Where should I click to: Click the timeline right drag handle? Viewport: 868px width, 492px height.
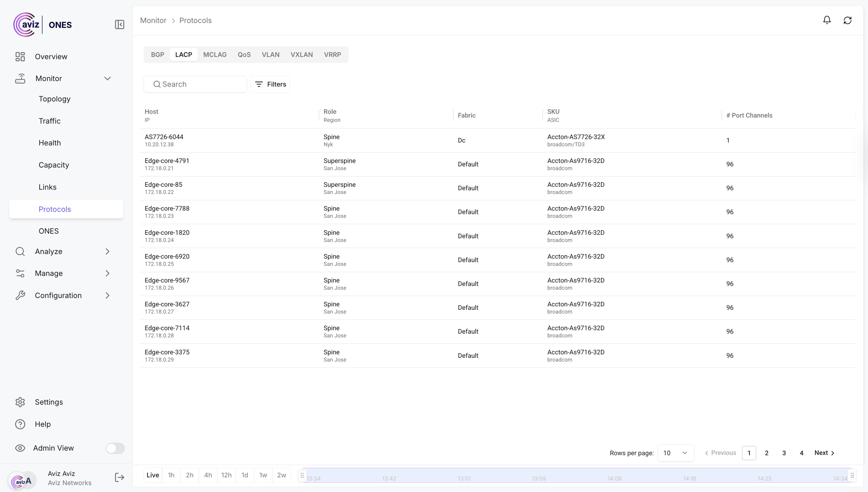(852, 475)
